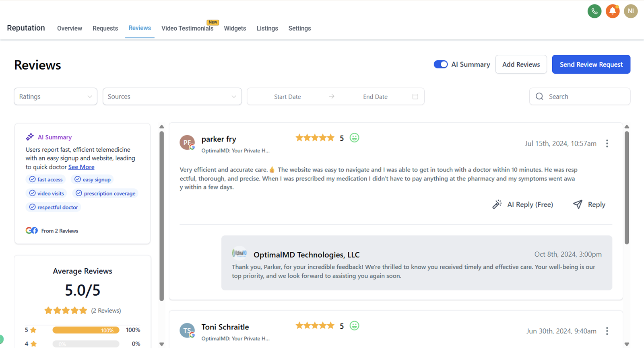Click the Reply paper plane icon
644x352 pixels.
pos(578,204)
